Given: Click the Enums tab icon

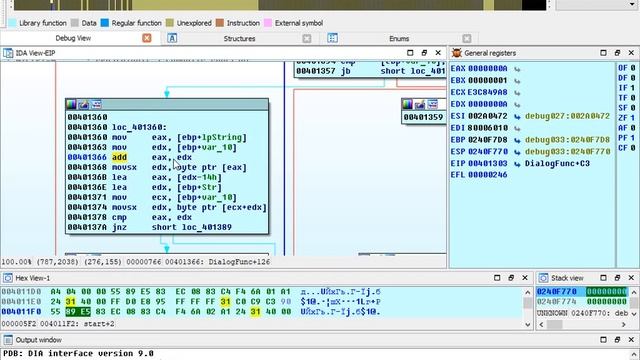Looking at the screenshot, I should point(333,38).
